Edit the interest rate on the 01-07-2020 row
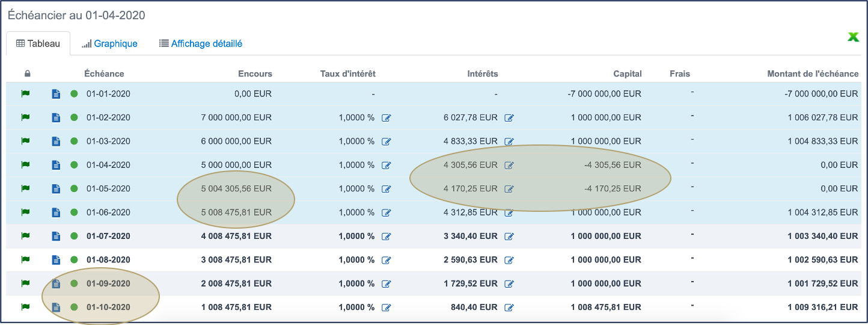The height and width of the screenshot is (325, 868). coord(387,237)
